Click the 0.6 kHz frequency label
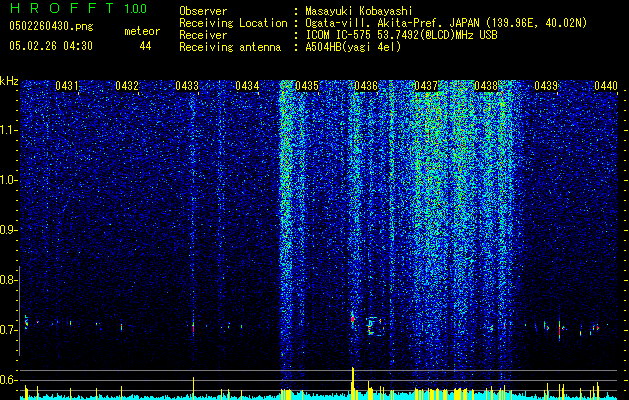The width and height of the screenshot is (629, 400). [x=8, y=380]
